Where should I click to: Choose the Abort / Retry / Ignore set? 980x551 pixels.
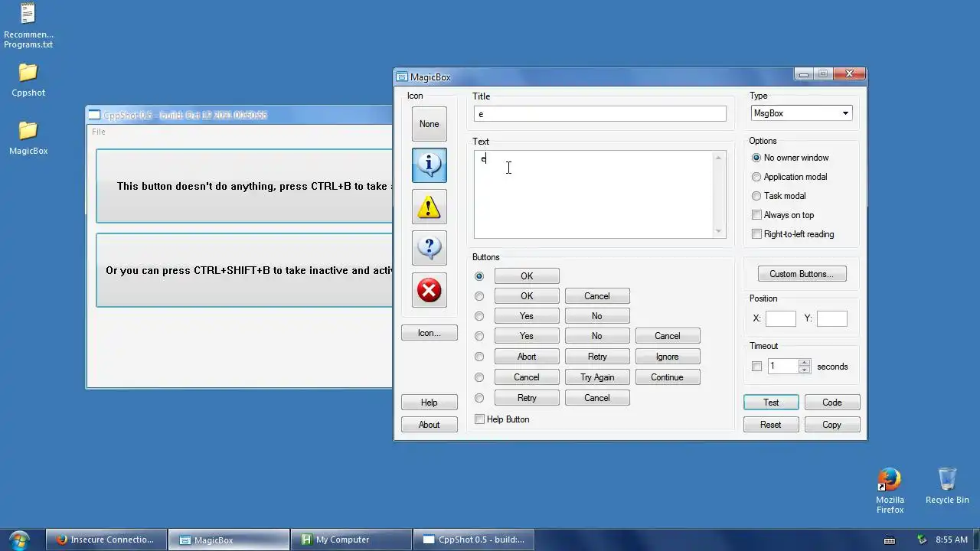click(x=479, y=357)
